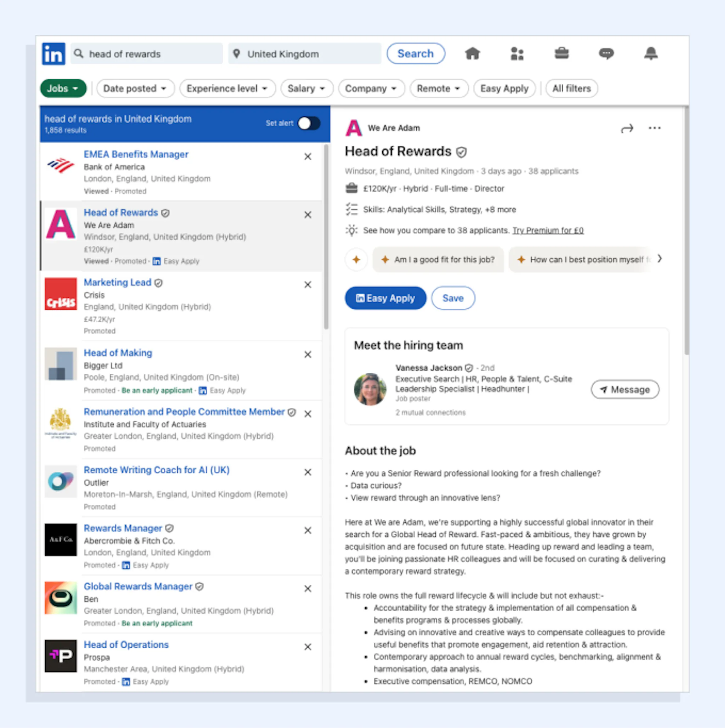The width and height of the screenshot is (725, 728).
Task: Click the job details pane scrollbar
Action: click(x=686, y=231)
